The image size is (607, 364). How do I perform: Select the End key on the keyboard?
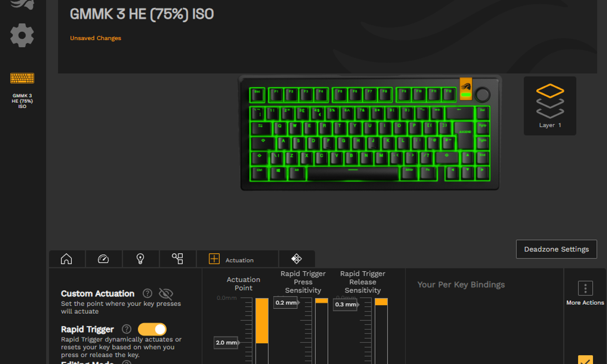tap(482, 158)
